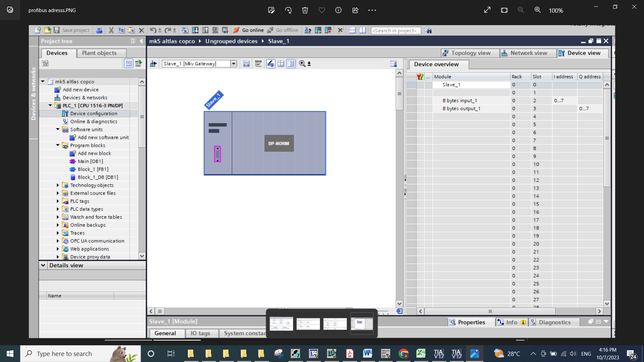Open the Plant objects tab

tap(99, 53)
